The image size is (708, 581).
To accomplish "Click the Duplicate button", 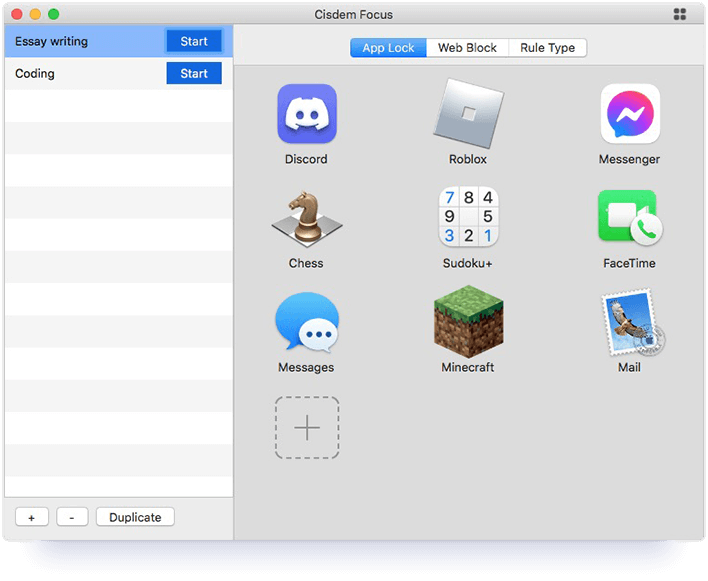I will 135,517.
